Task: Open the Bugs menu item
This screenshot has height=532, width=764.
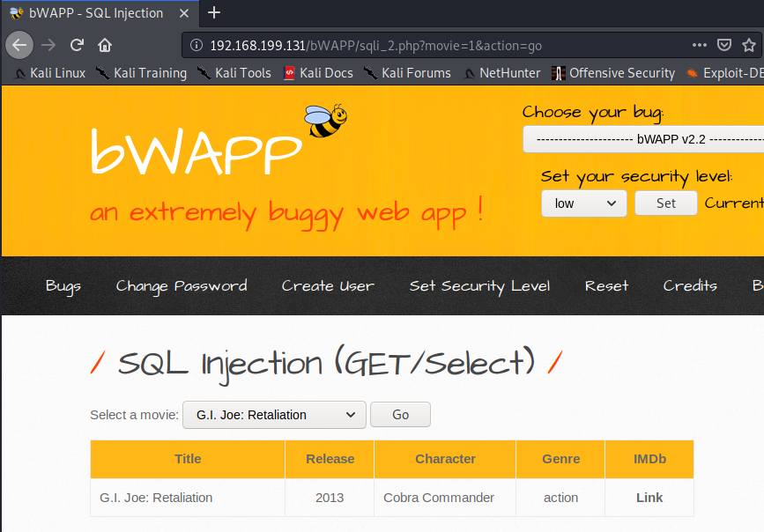Action: [x=63, y=286]
